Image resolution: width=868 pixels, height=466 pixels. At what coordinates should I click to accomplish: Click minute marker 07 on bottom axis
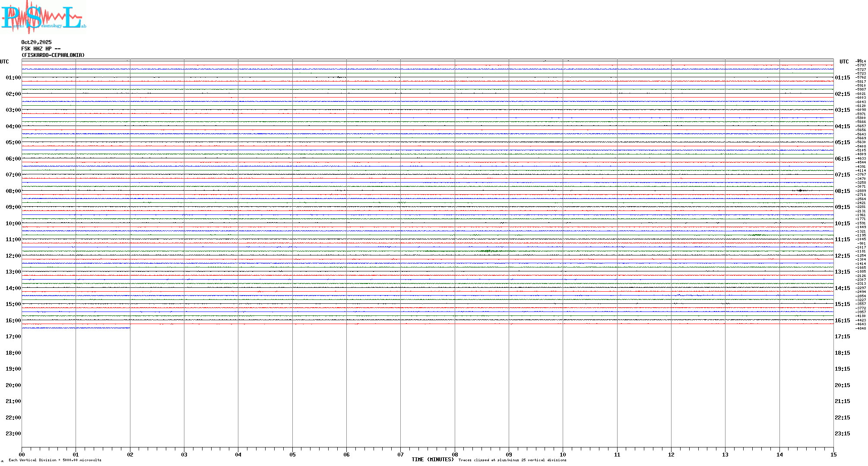(x=400, y=454)
